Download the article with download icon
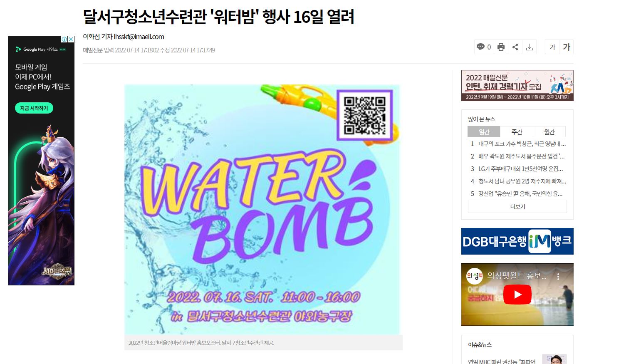This screenshot has width=641, height=364. [529, 47]
